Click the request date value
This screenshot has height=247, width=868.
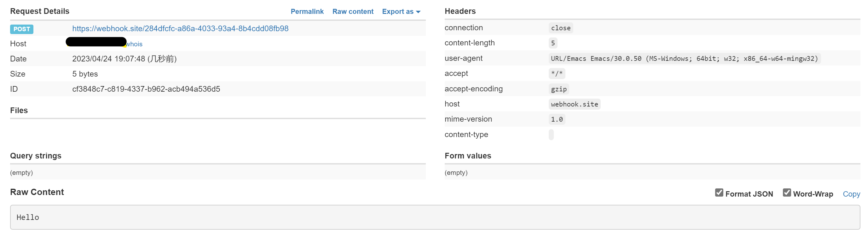point(124,59)
